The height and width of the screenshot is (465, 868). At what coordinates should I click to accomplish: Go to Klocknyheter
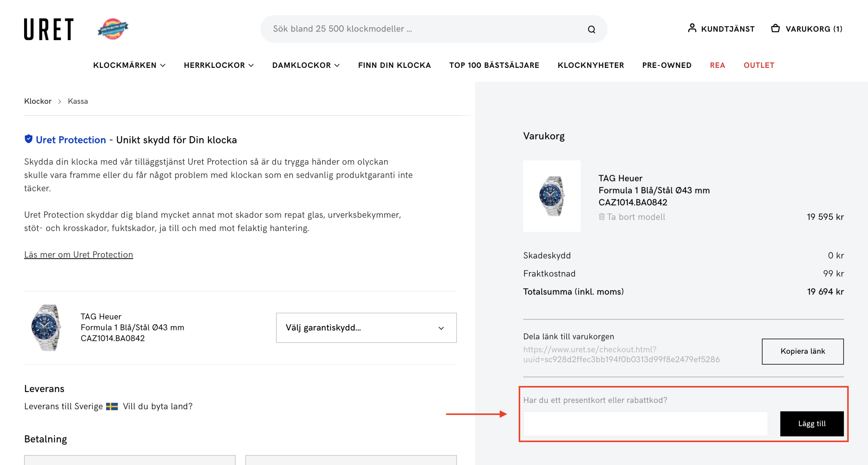(591, 65)
